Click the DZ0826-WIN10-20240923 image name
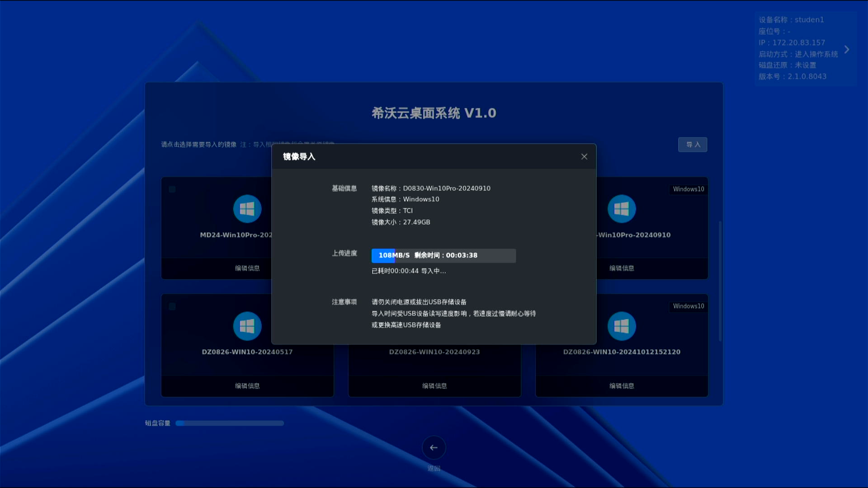 pos(434,352)
